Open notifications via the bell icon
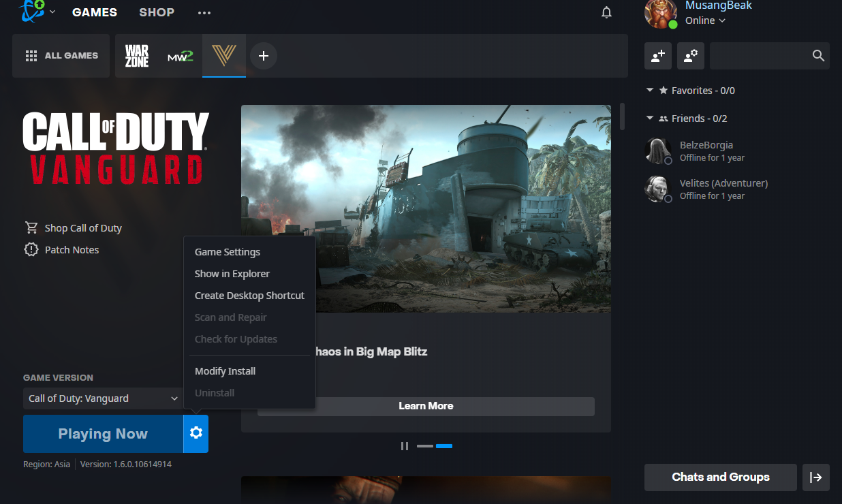 coord(606,12)
